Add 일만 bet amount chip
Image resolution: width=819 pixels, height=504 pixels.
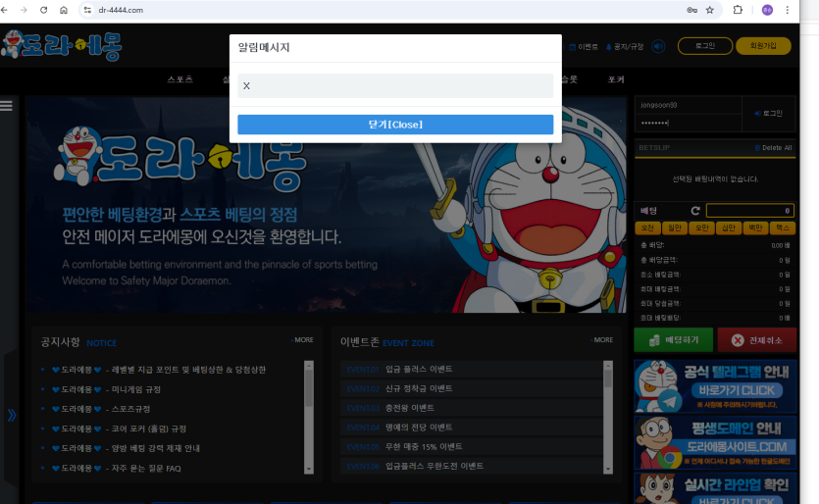675,227
